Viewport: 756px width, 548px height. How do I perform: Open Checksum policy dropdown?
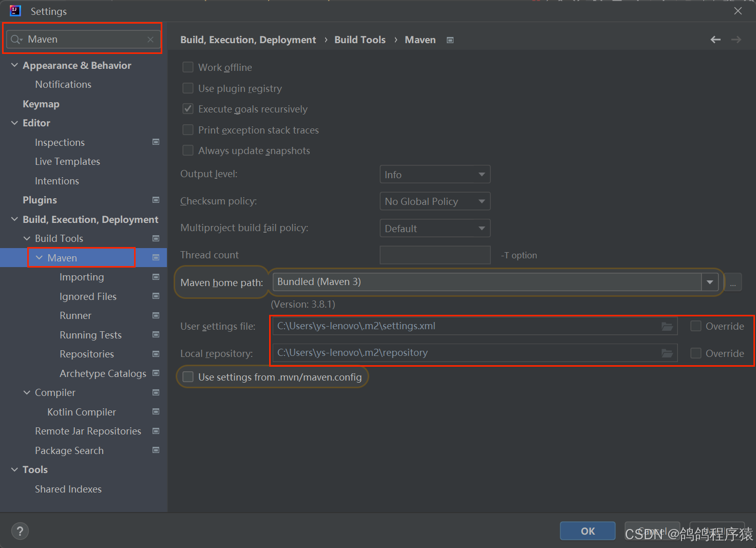tap(435, 201)
